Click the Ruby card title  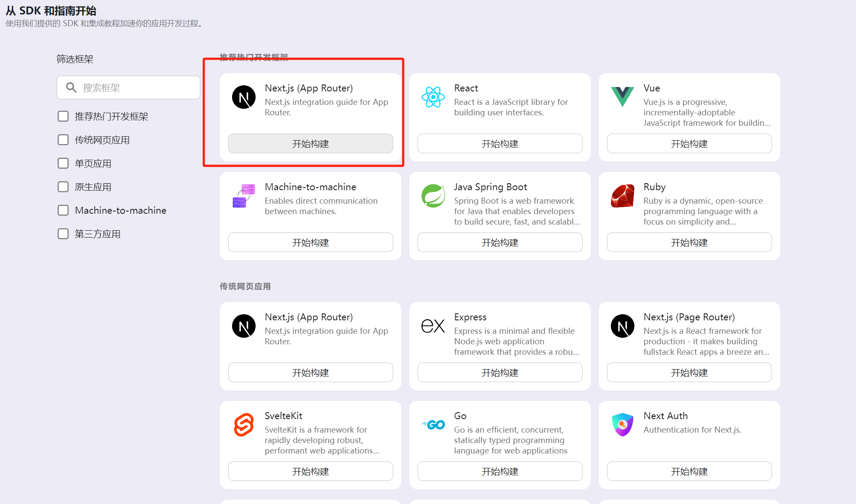pyautogui.click(x=654, y=187)
